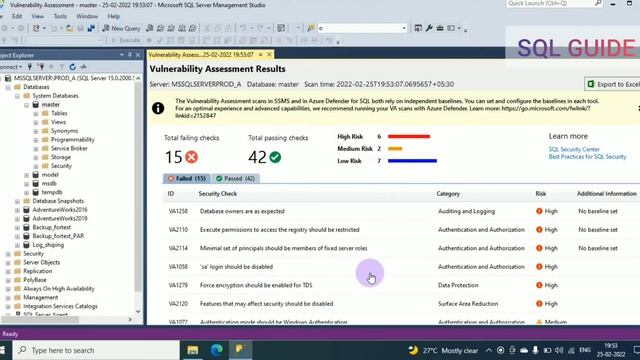Show hidden system tray icons chevron
The width and height of the screenshot is (640, 360).
(489, 350)
